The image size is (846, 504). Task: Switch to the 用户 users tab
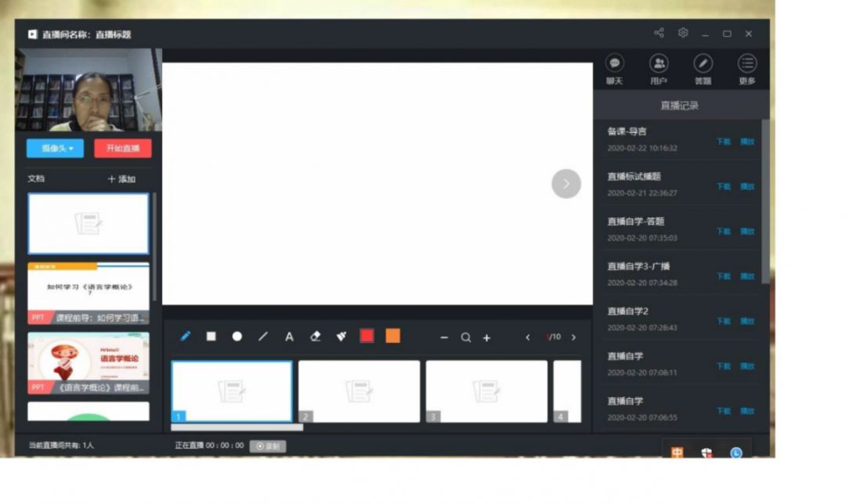click(659, 70)
